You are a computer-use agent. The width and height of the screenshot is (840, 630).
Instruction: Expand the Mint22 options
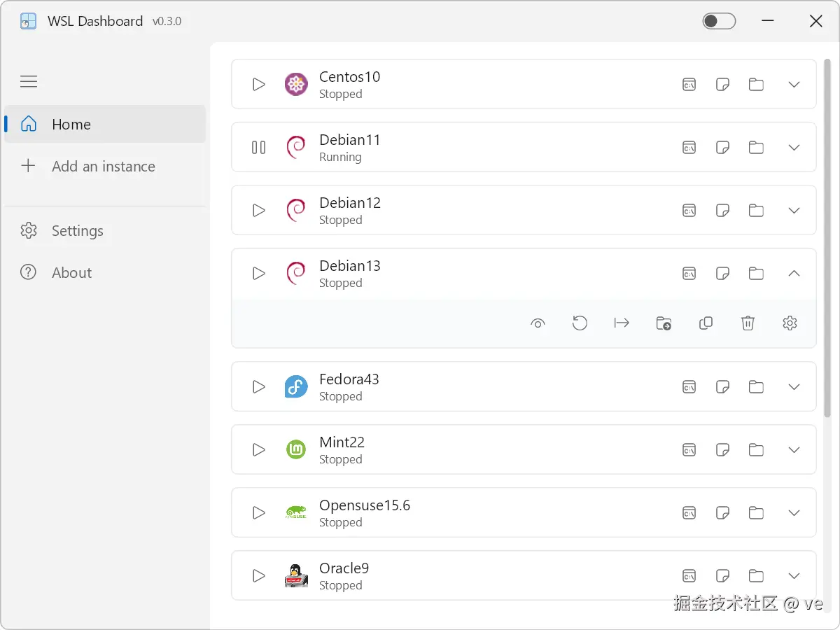pos(794,450)
